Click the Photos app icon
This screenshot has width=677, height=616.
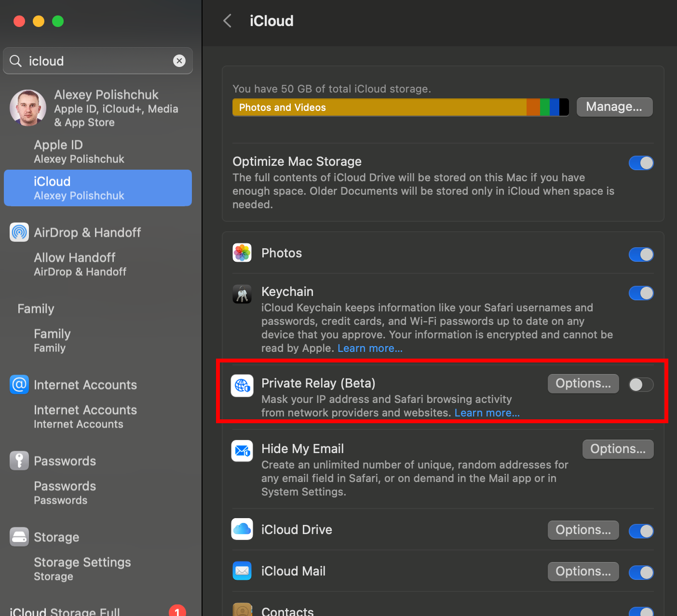tap(242, 253)
